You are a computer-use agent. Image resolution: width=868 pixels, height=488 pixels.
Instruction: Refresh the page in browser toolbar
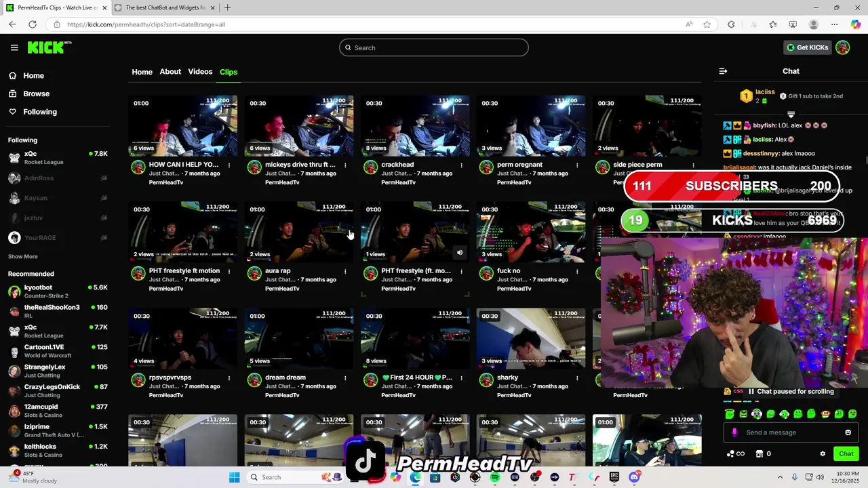point(32,24)
